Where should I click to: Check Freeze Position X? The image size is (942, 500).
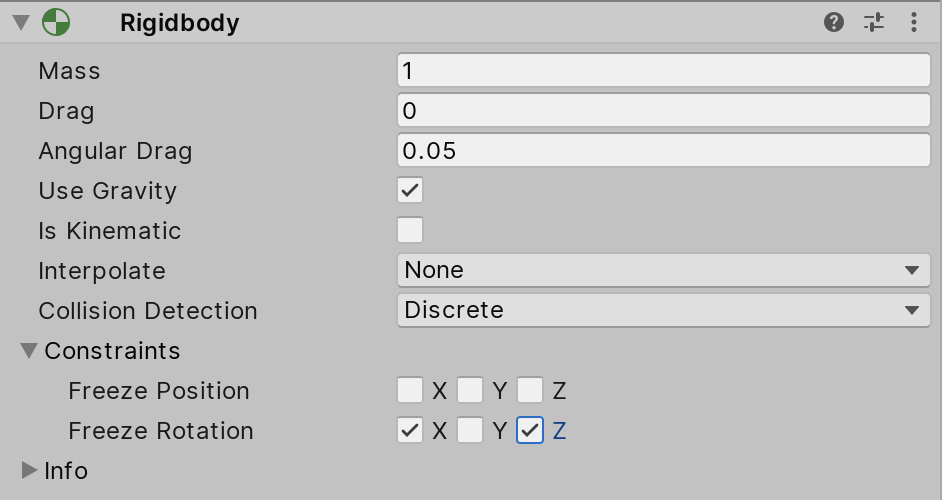[x=410, y=390]
